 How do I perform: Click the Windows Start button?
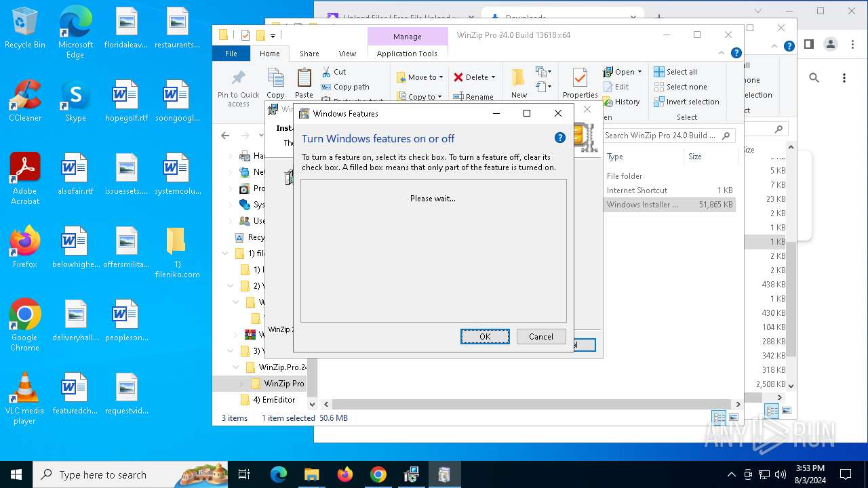tap(16, 474)
